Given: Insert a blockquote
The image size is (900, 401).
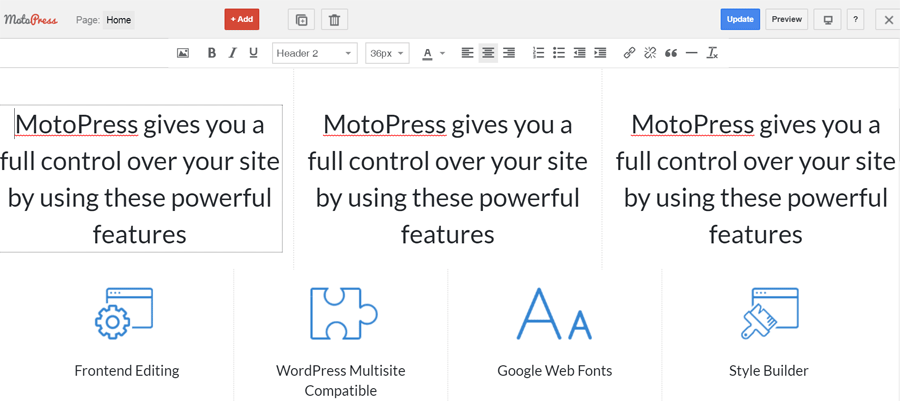Looking at the screenshot, I should click(671, 53).
